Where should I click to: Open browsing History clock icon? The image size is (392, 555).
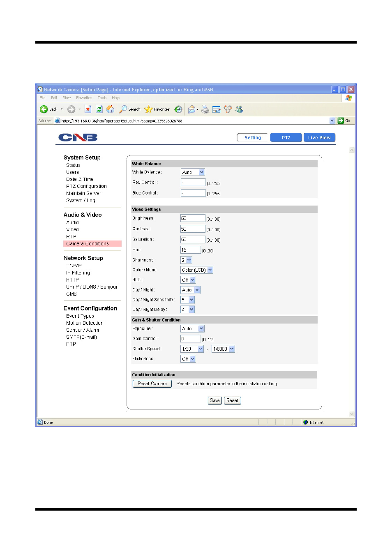[x=178, y=109]
